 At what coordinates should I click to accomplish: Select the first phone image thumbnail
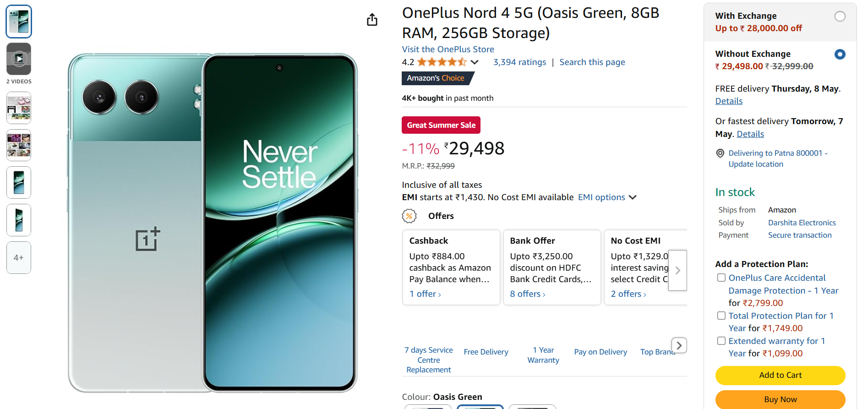[19, 22]
